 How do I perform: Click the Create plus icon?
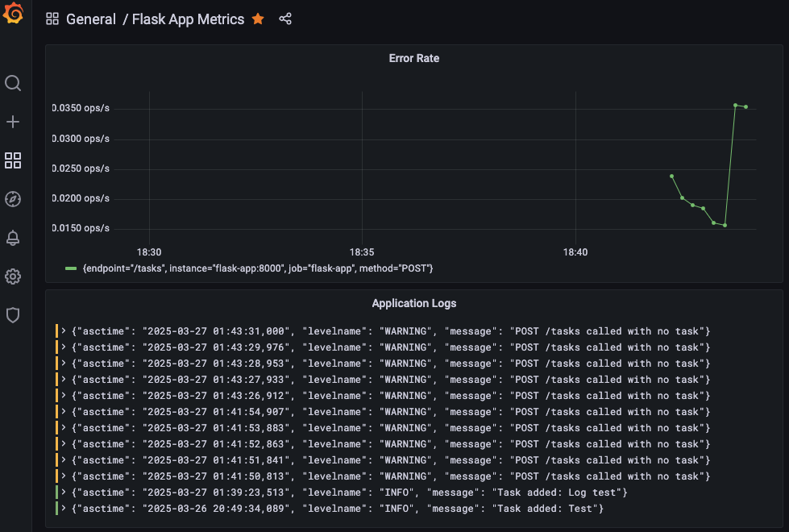[x=13, y=122]
